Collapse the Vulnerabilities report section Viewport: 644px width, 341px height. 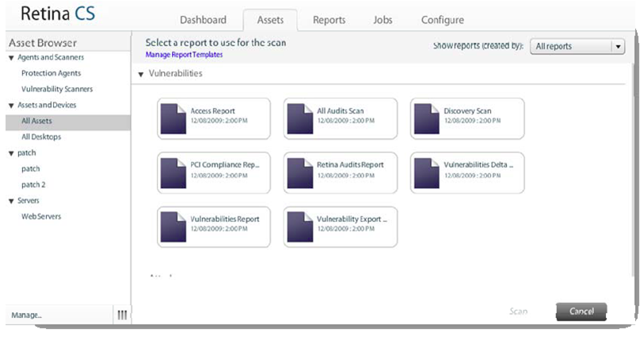[141, 75]
